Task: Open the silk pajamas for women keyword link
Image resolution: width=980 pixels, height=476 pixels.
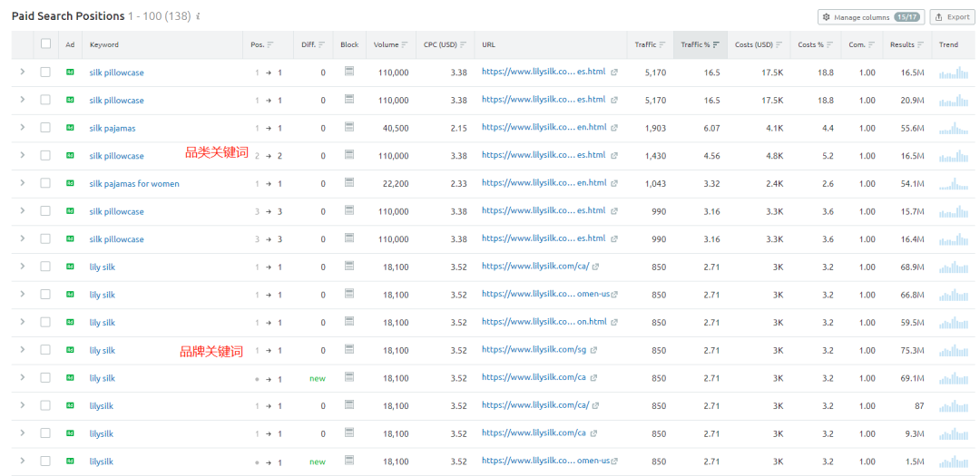Action: (x=134, y=184)
